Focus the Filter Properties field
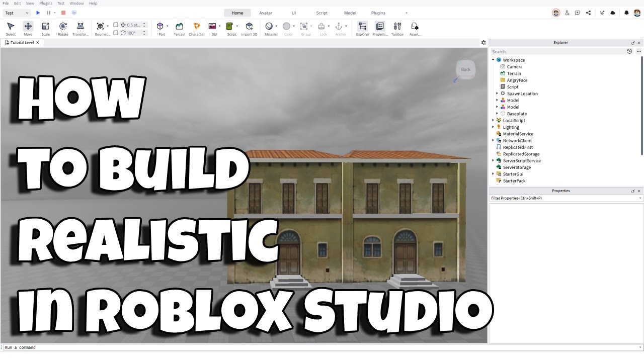This screenshot has width=644, height=362. point(567,198)
